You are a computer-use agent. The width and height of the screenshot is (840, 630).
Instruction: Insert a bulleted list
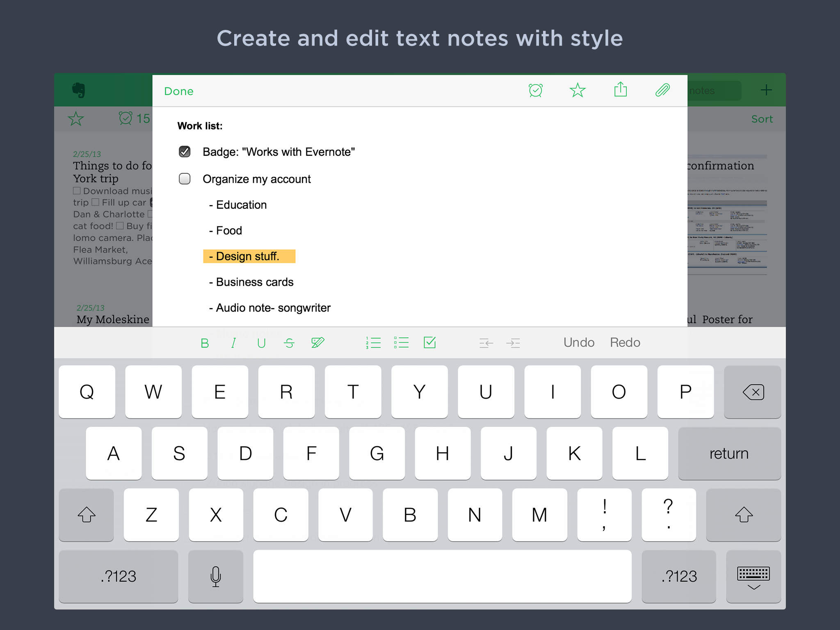click(x=401, y=342)
